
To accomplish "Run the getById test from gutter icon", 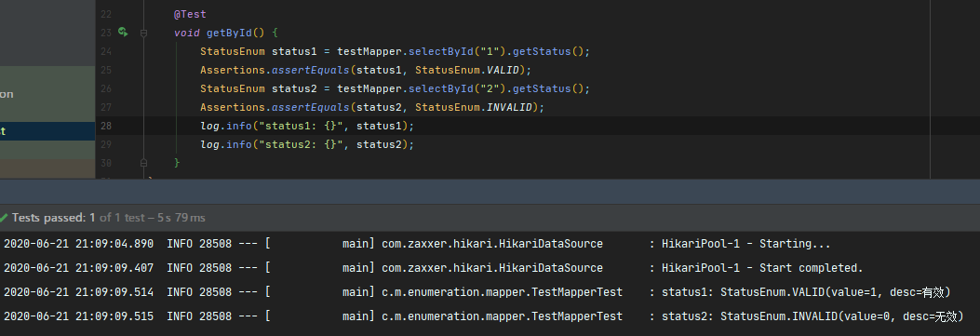I will coord(123,32).
